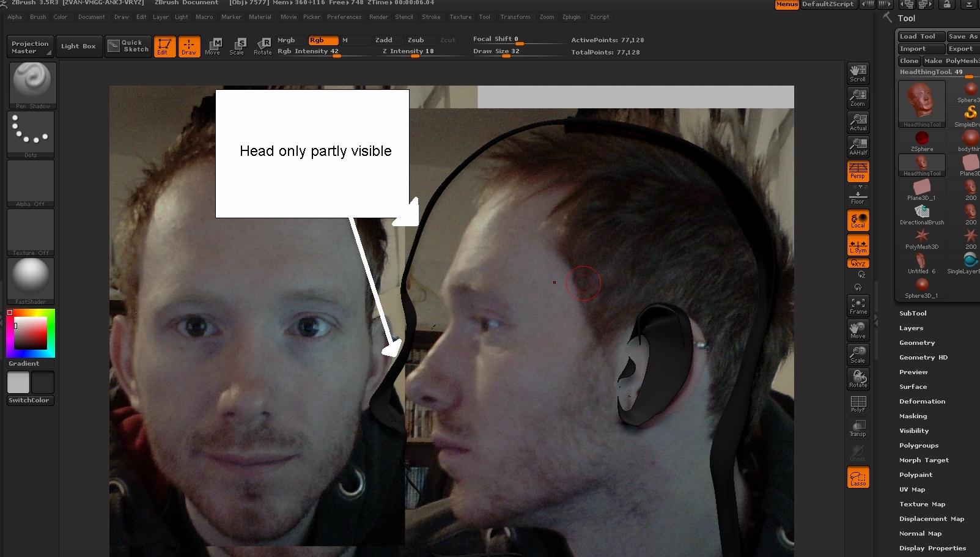Click the Clone button in the Tool palette

click(909, 61)
